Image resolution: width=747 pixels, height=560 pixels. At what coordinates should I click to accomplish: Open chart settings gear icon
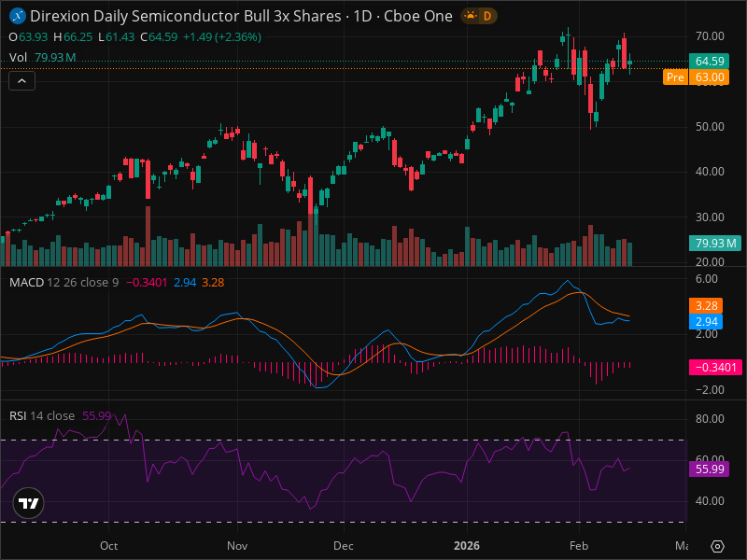[717, 546]
